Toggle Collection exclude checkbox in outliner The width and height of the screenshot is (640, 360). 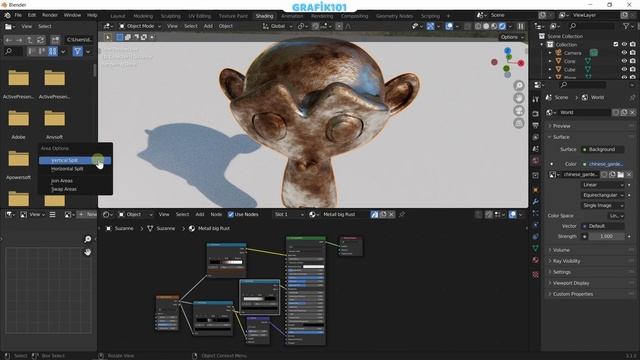tap(616, 44)
